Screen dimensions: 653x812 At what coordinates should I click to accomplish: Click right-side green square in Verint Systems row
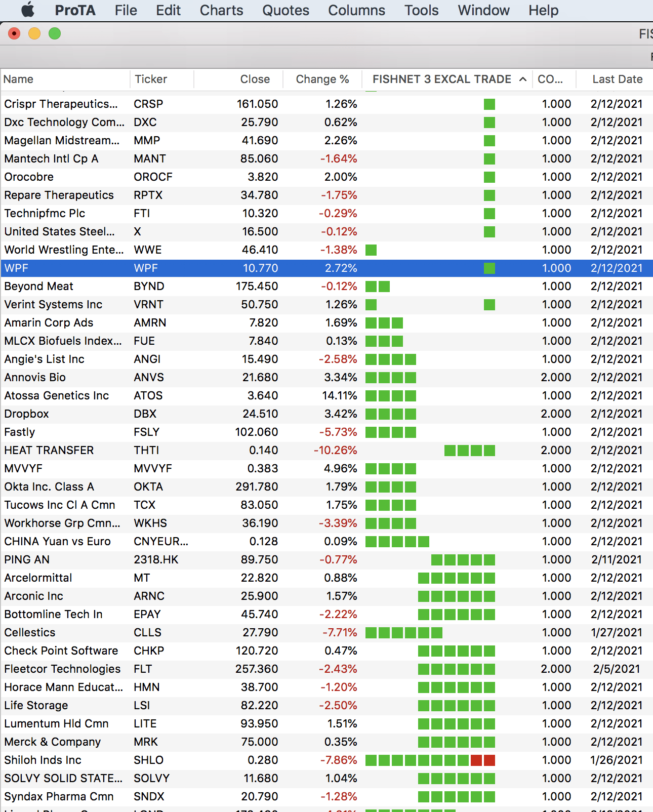point(489,305)
